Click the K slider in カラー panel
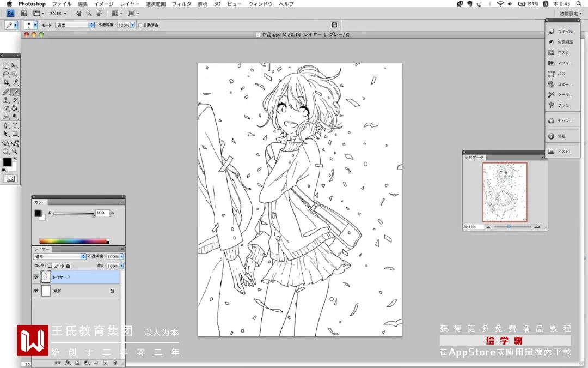 tap(73, 213)
